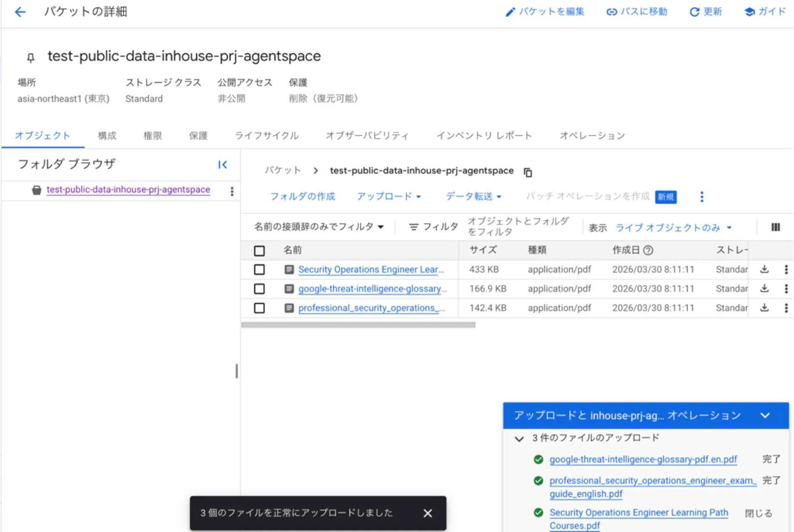Open the column display options icon
This screenshot has width=794, height=532.
(775, 228)
